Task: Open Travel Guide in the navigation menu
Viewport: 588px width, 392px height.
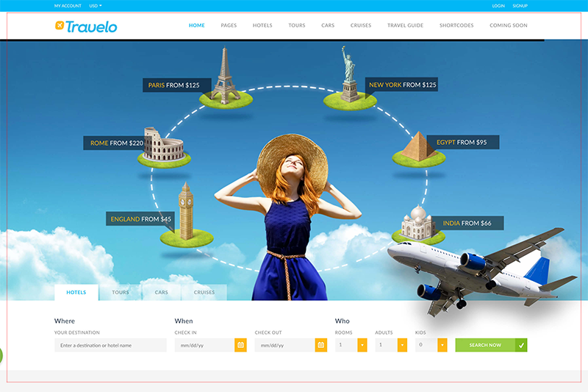Action: [405, 26]
